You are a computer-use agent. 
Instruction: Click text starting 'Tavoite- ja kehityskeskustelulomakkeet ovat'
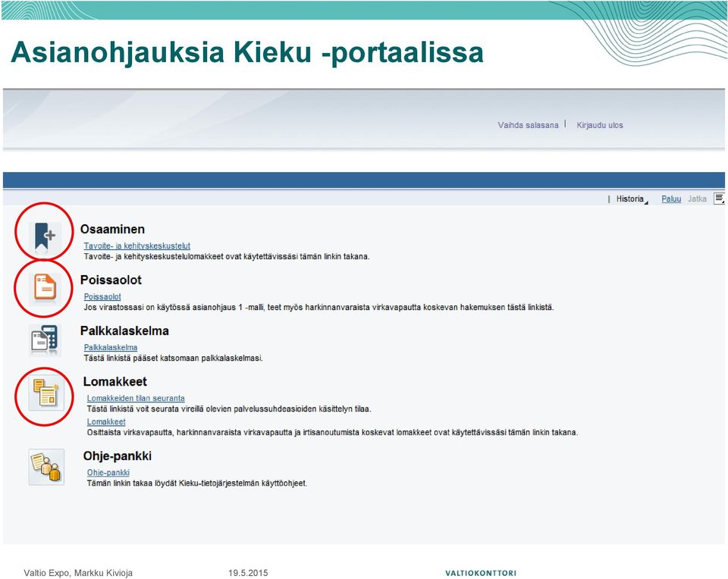(x=227, y=257)
